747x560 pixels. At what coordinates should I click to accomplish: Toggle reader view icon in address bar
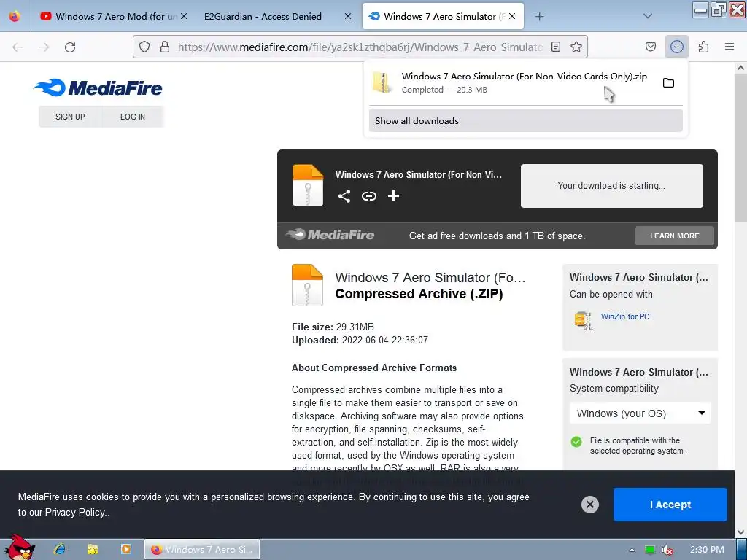pos(555,47)
